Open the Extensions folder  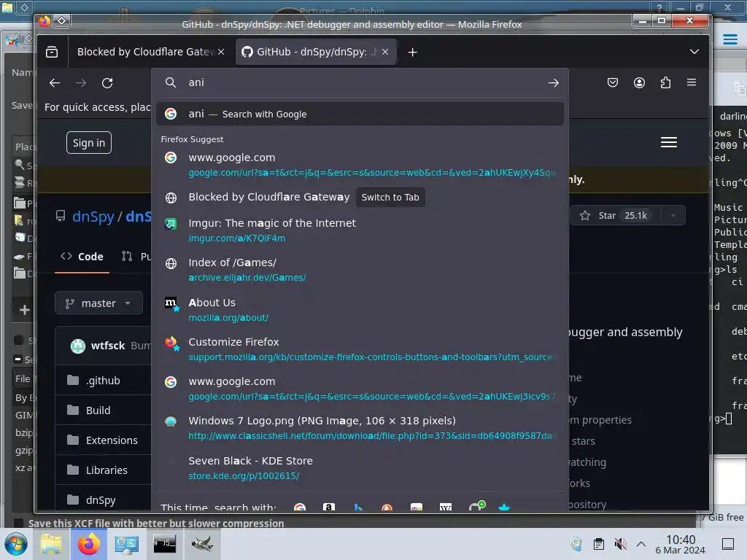112,440
